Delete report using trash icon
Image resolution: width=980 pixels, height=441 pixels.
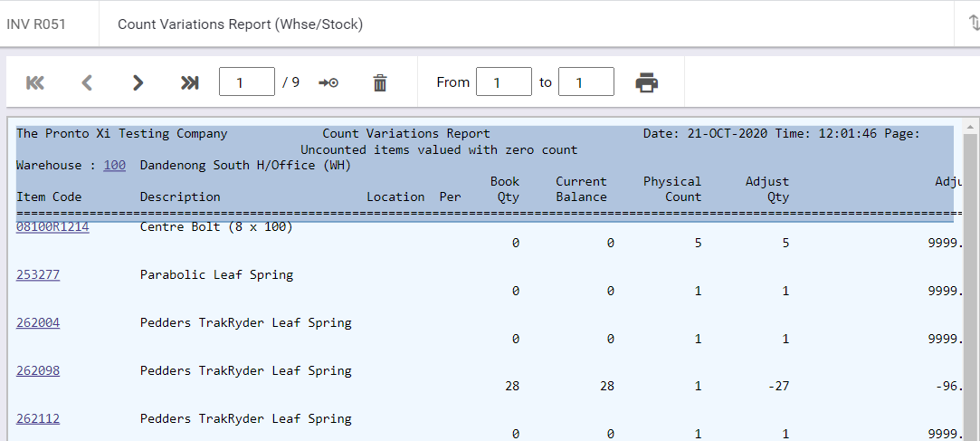(x=380, y=82)
